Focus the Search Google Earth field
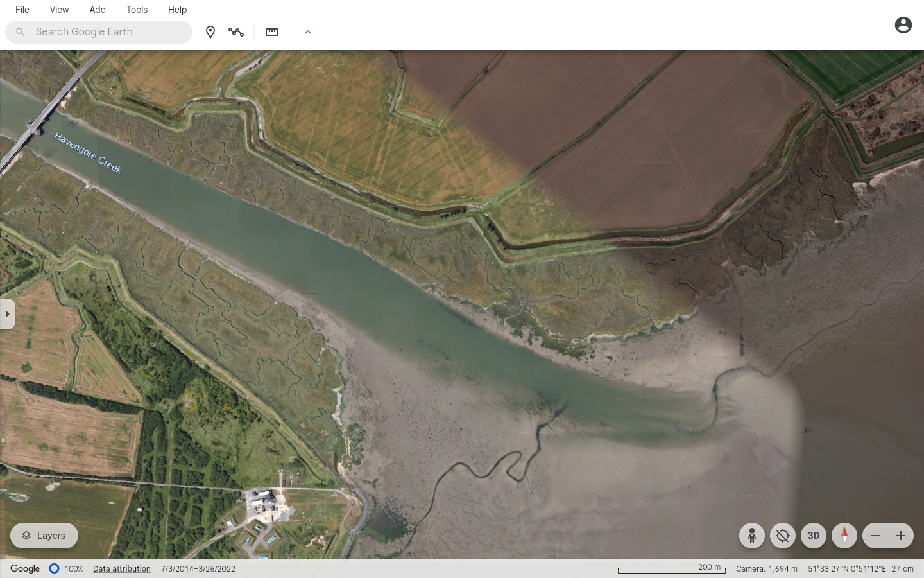 (99, 32)
